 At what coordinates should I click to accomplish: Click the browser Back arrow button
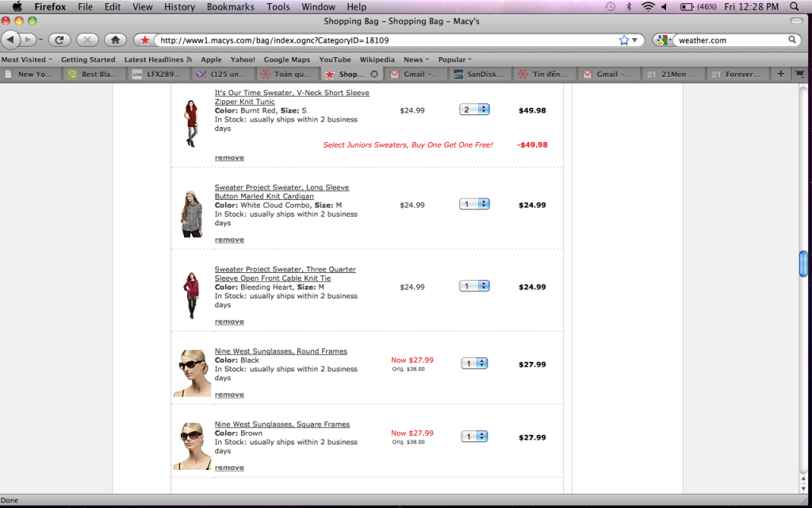tap(11, 40)
